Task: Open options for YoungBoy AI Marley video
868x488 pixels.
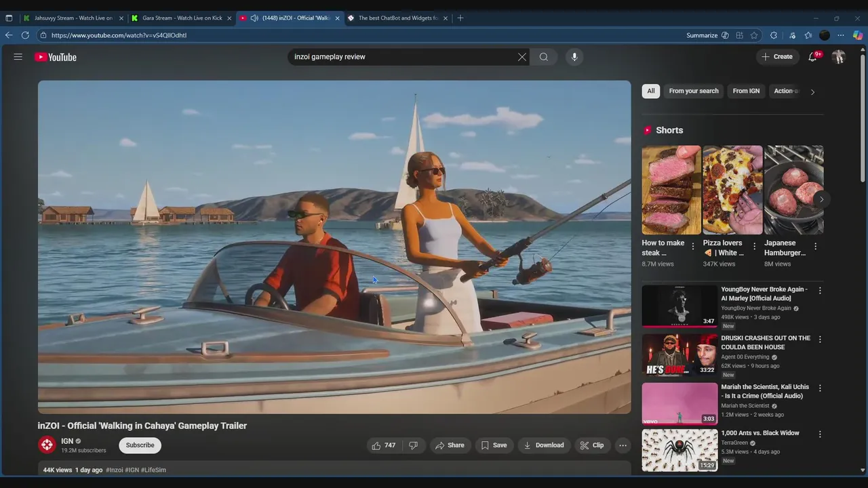Action: pos(820,291)
